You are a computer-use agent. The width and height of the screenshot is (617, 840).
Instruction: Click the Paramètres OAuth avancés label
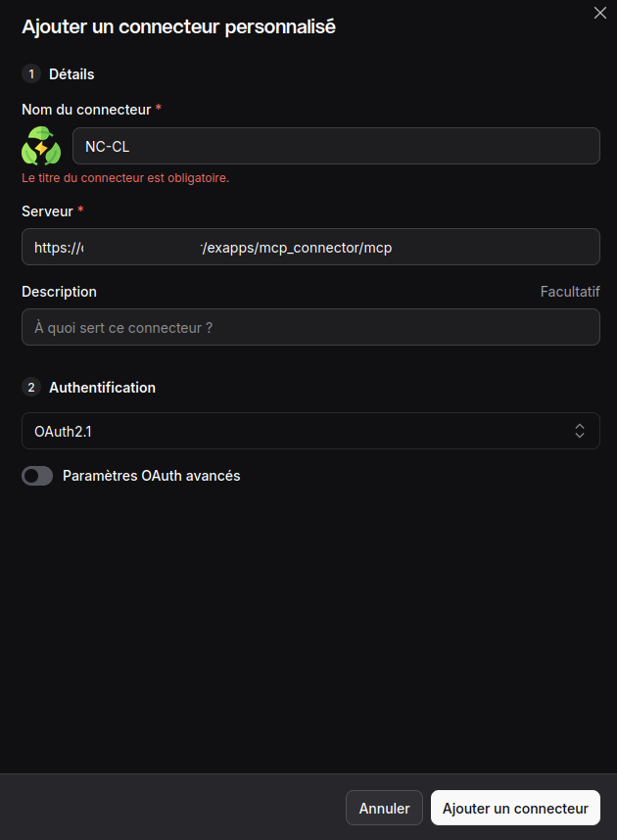[x=151, y=476]
